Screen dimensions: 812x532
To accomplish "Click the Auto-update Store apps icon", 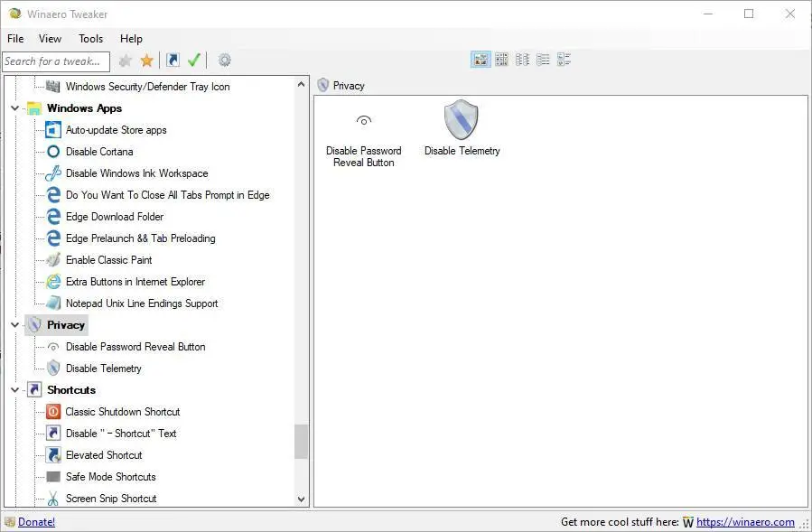I will 52,129.
